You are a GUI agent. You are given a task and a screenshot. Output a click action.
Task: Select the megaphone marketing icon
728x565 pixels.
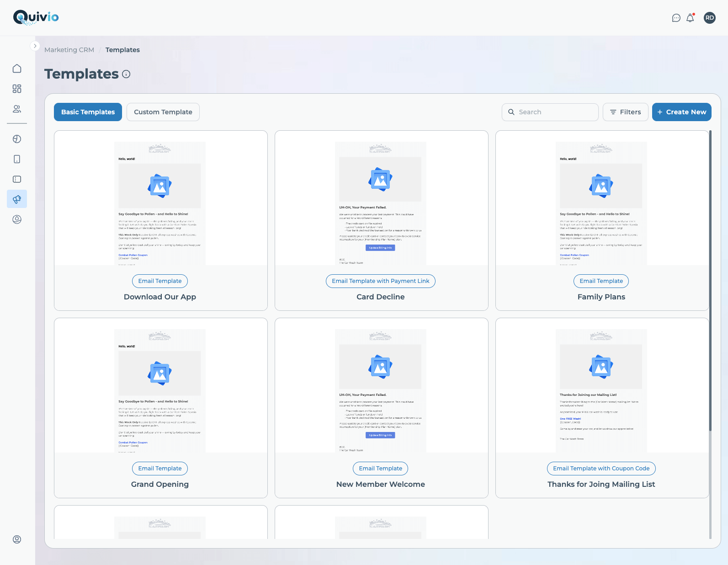click(17, 199)
